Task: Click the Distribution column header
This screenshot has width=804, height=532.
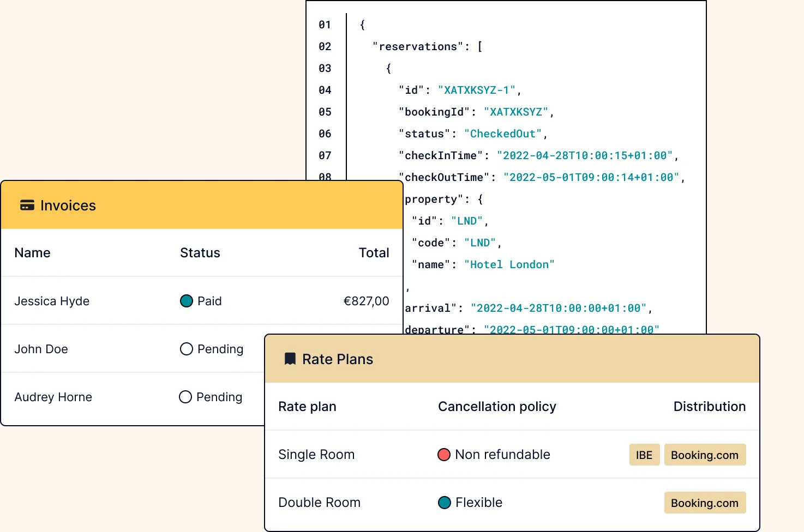Action: (709, 407)
